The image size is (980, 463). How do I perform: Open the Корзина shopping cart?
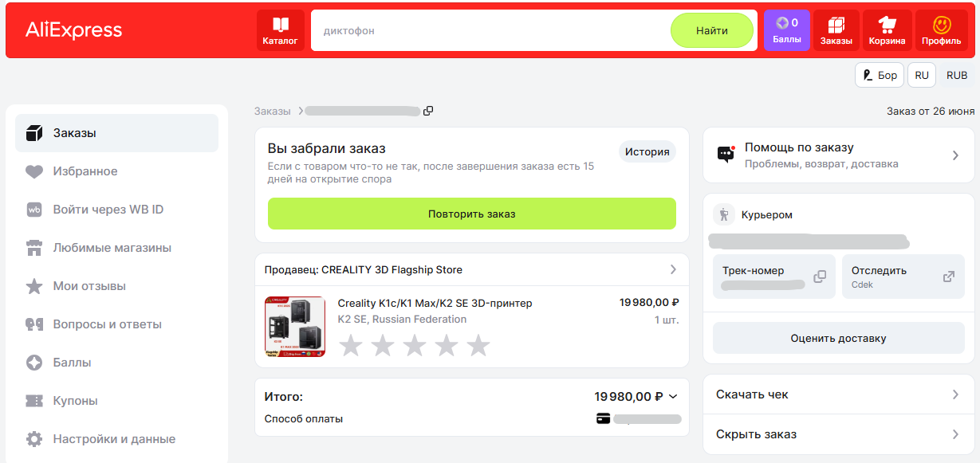point(887,30)
